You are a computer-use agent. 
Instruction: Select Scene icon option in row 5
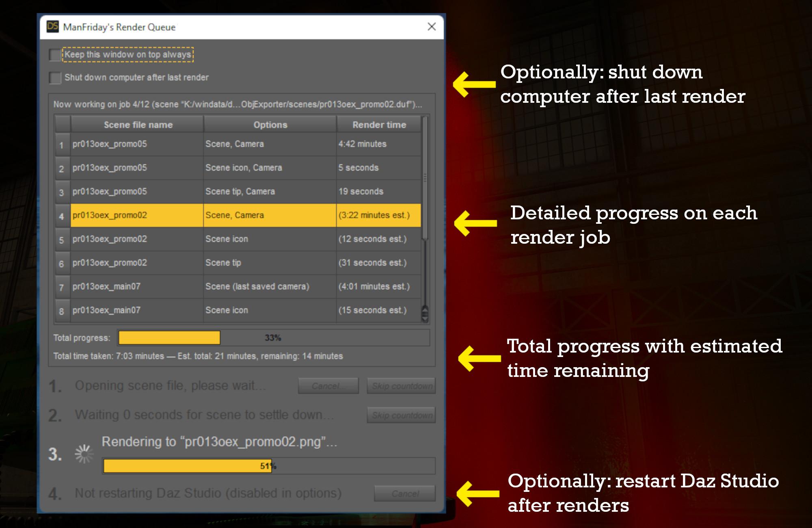pyautogui.click(x=270, y=239)
